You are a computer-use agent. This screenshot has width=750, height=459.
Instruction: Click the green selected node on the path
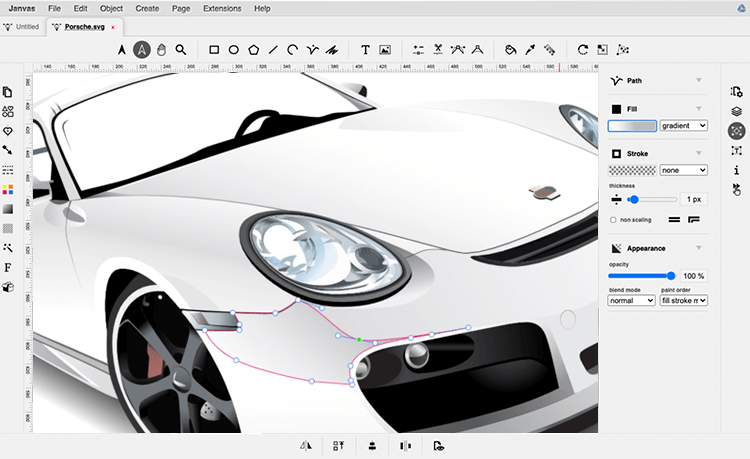[359, 339]
